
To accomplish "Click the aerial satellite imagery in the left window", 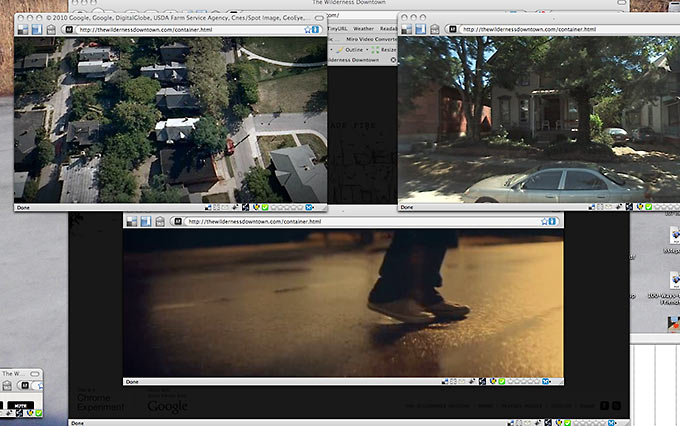I will coord(170,120).
